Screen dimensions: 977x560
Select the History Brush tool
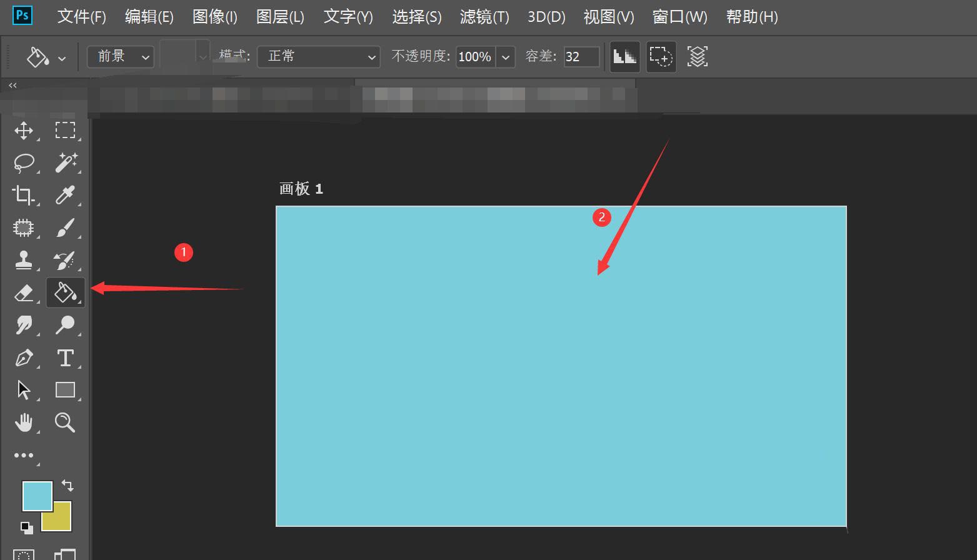[65, 260]
